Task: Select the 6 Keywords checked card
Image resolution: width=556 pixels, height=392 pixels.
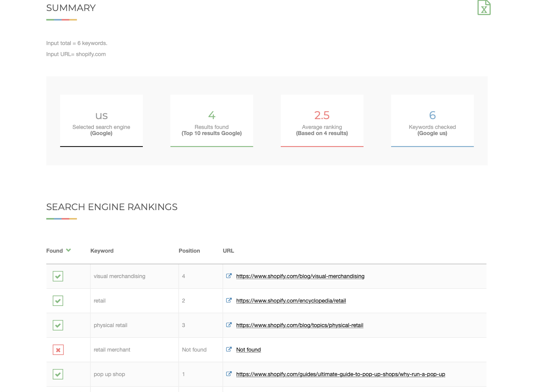Action: pos(432,121)
